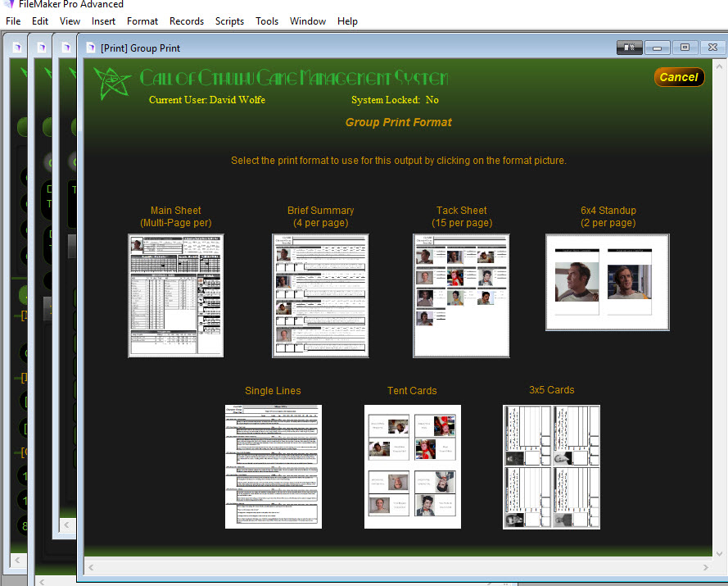
Task: Click the FileMaker Pro Advanced app icon
Action: click(8, 4)
